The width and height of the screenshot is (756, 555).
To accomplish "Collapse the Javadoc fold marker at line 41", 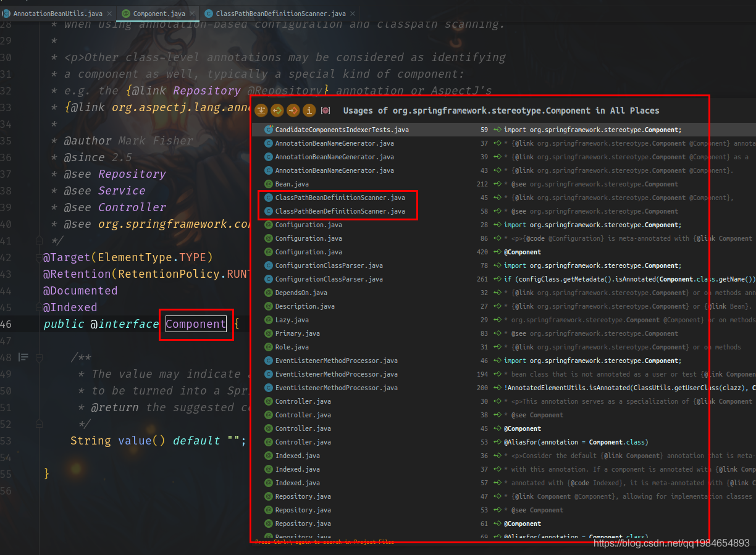I will click(x=38, y=241).
